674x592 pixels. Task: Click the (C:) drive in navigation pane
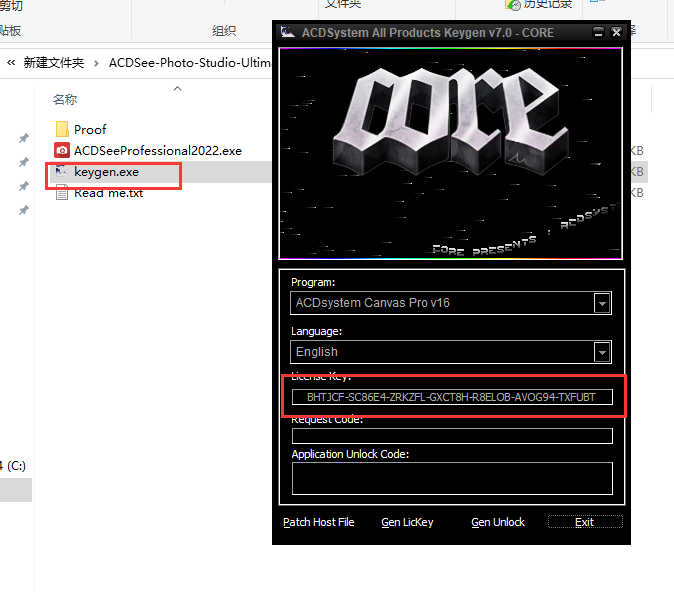tap(13, 466)
